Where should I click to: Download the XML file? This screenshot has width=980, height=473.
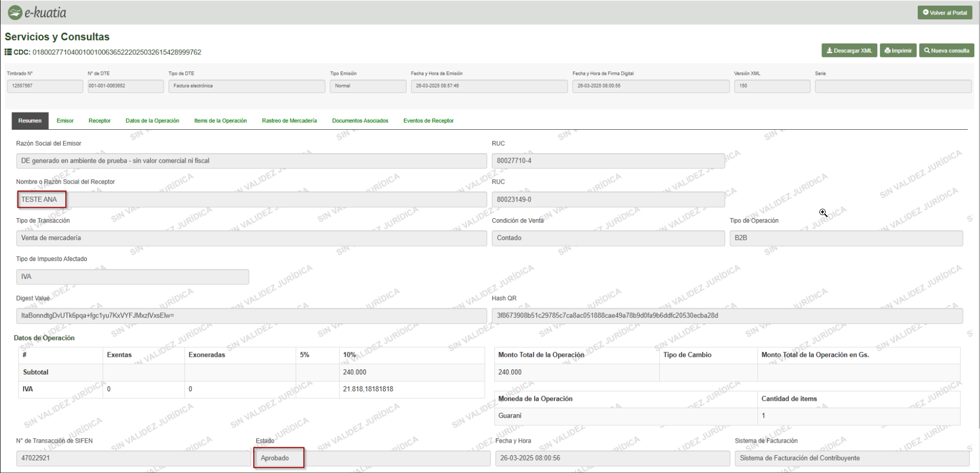pyautogui.click(x=849, y=51)
